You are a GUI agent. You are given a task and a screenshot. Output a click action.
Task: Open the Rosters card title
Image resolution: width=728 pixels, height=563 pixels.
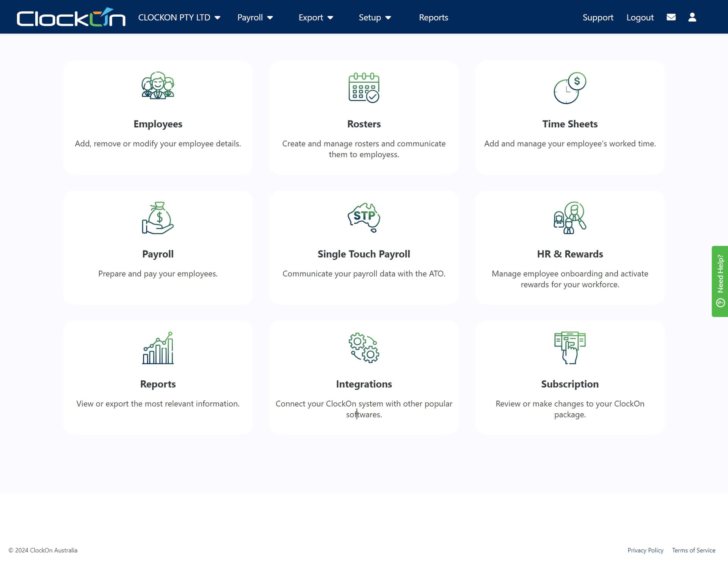(x=364, y=124)
